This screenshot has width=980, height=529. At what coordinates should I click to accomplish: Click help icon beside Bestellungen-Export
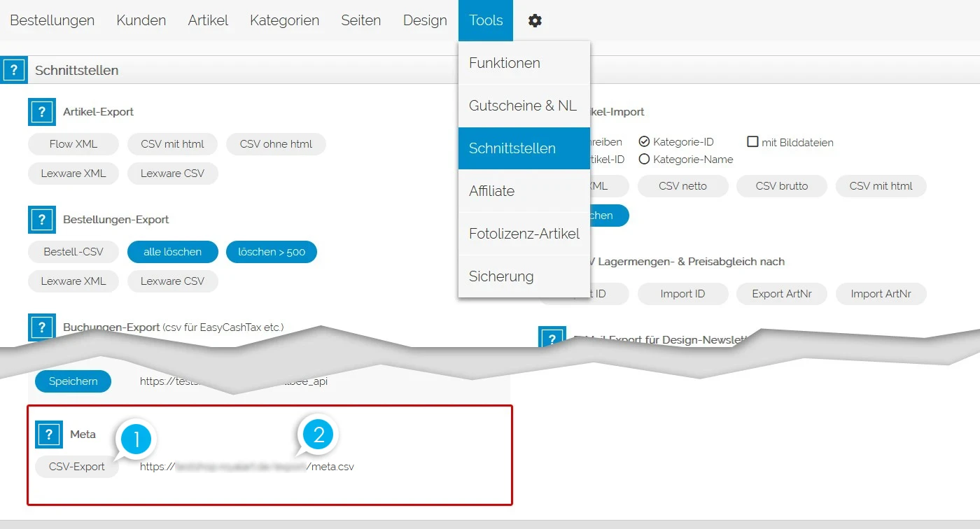coord(42,220)
